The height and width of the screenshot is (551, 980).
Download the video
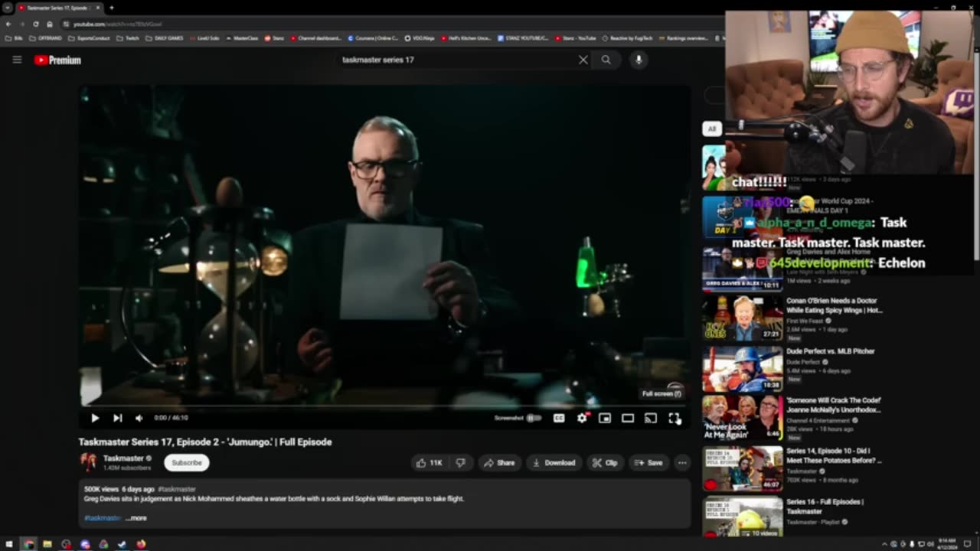coord(554,463)
